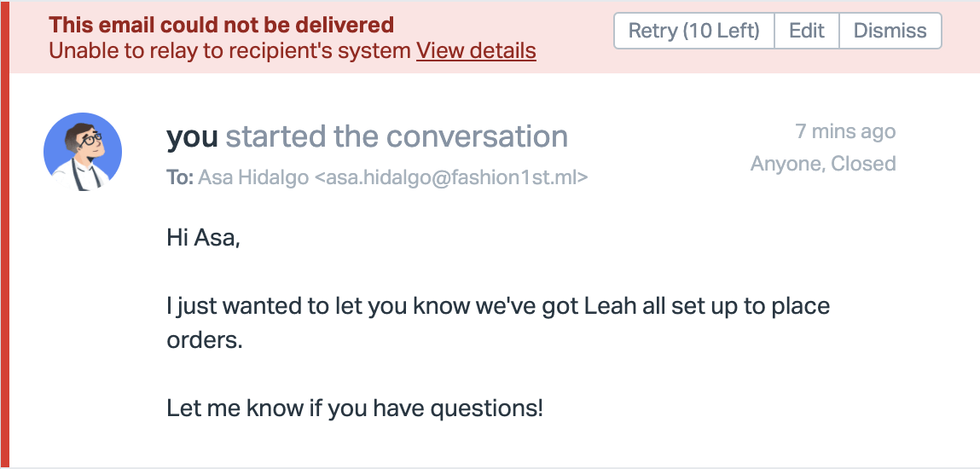Click the "To:" label

tap(180, 177)
